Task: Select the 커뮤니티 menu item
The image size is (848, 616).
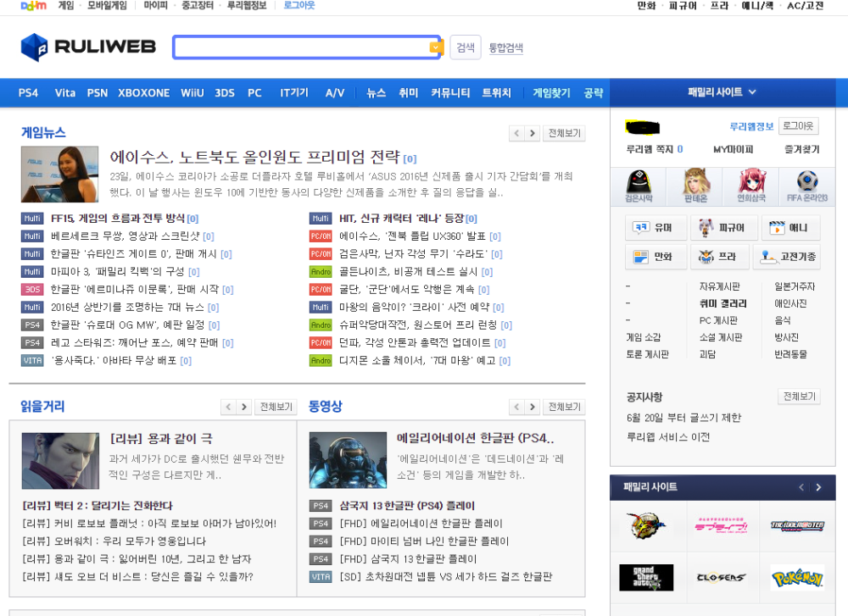Action: click(450, 93)
